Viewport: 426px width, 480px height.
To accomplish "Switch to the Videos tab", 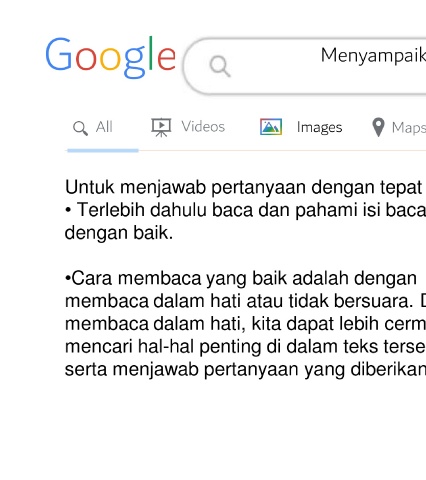I will tap(203, 127).
